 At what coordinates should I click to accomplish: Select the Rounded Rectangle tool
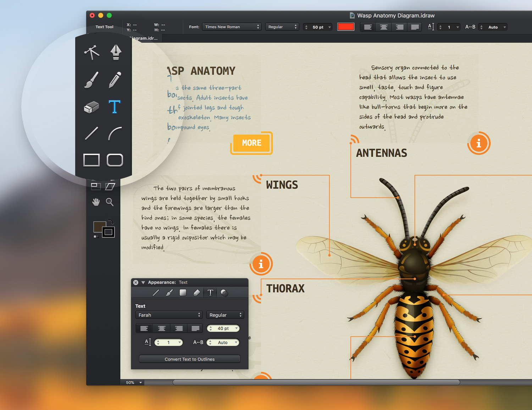(115, 160)
